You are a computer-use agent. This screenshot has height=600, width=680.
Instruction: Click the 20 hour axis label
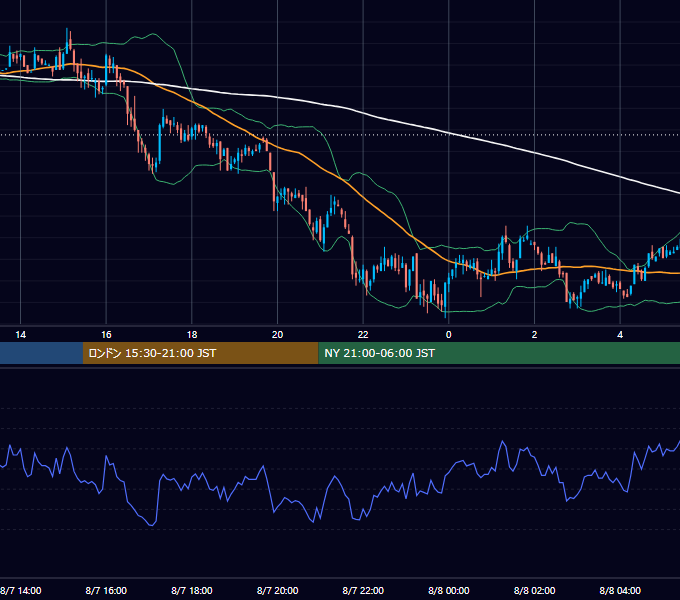tap(278, 335)
